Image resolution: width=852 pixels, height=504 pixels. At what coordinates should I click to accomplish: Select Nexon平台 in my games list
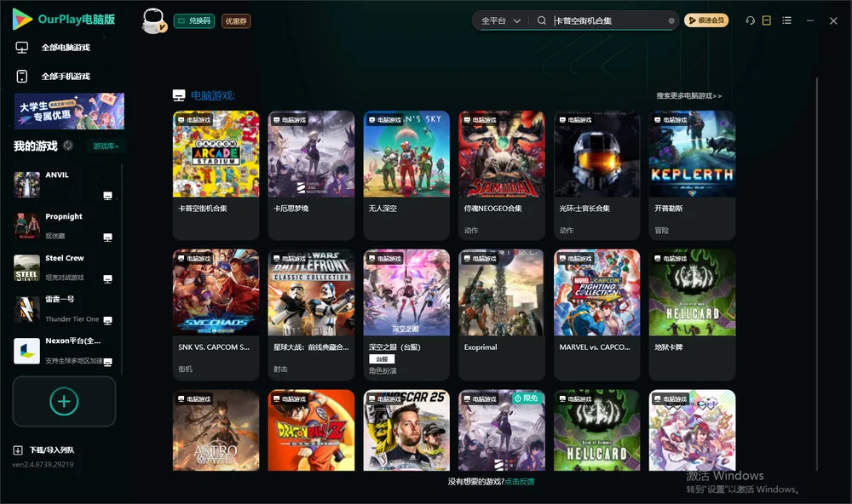coord(63,351)
